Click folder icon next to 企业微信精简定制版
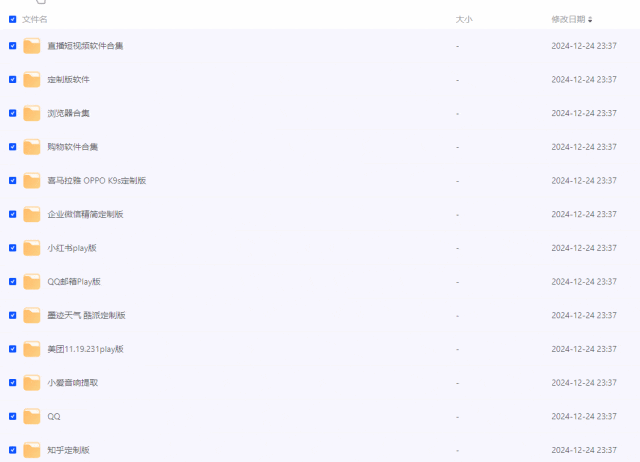The image size is (640, 462). [x=31, y=214]
